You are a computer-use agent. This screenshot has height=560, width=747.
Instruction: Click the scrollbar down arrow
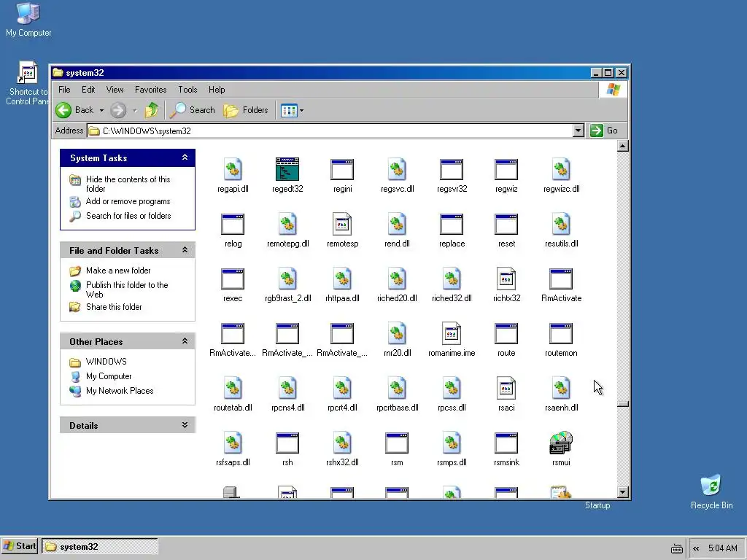pyautogui.click(x=623, y=492)
